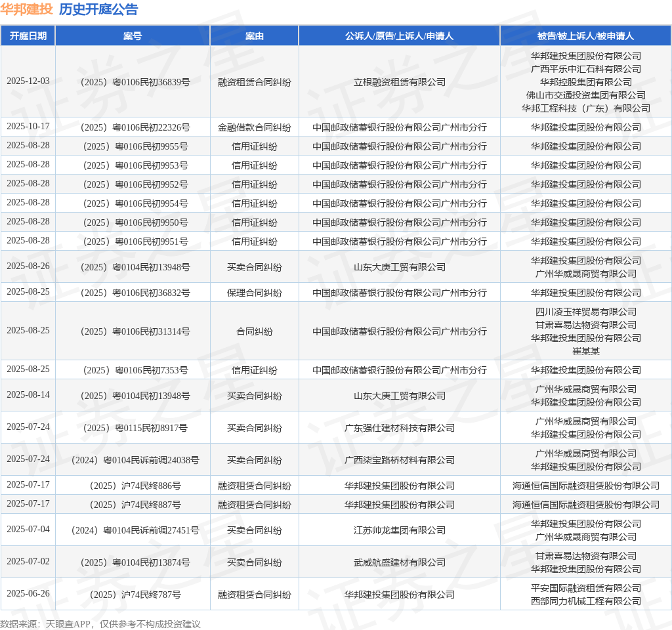
Task: Click the date 2025-08-26
Action: point(28,266)
